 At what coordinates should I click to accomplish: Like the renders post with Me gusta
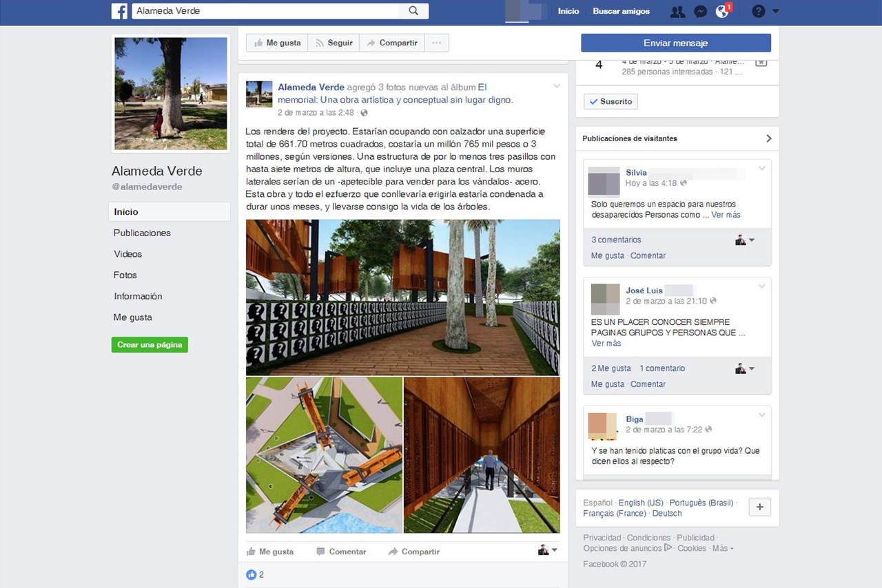269,552
